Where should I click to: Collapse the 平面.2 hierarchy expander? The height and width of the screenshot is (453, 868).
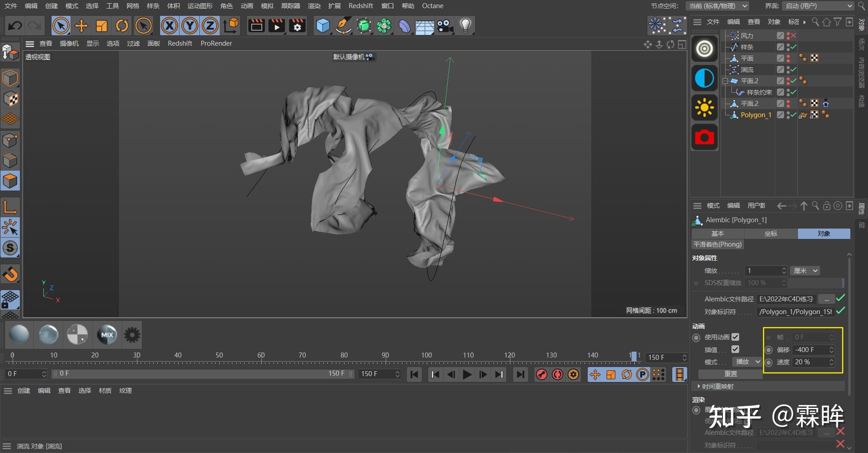coord(726,81)
